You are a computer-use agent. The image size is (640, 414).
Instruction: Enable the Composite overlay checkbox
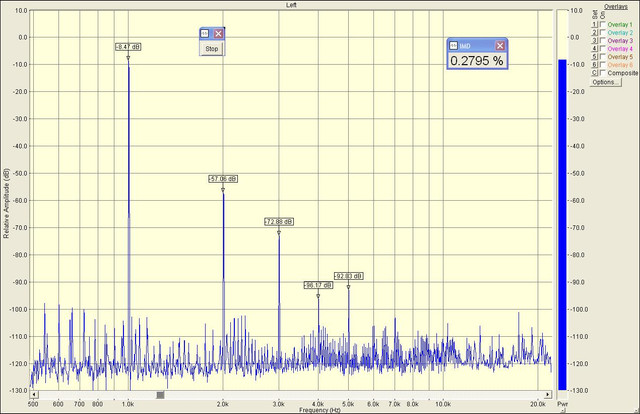pyautogui.click(x=602, y=73)
